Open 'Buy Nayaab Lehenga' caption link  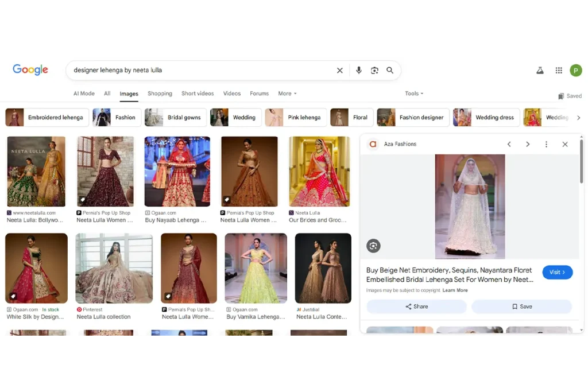click(x=176, y=220)
